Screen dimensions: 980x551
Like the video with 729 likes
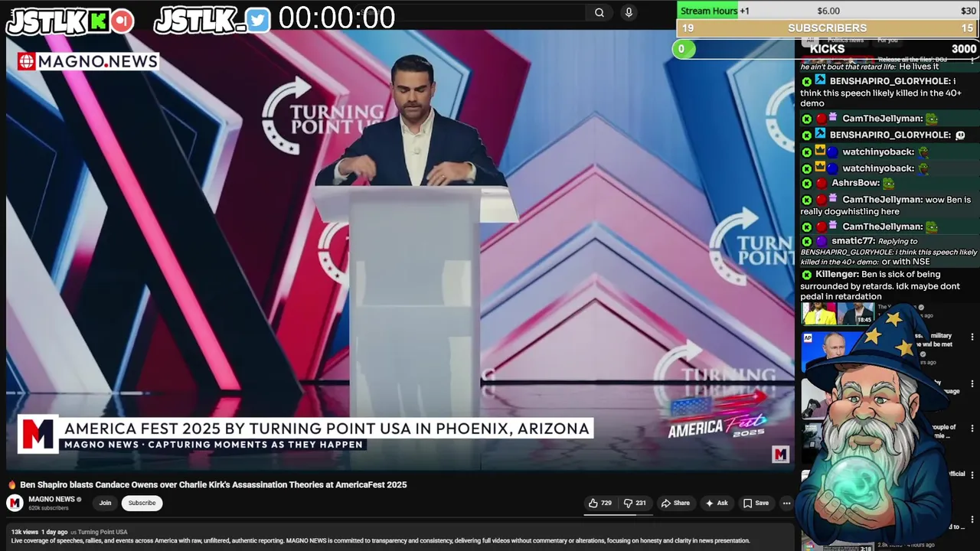pyautogui.click(x=599, y=503)
